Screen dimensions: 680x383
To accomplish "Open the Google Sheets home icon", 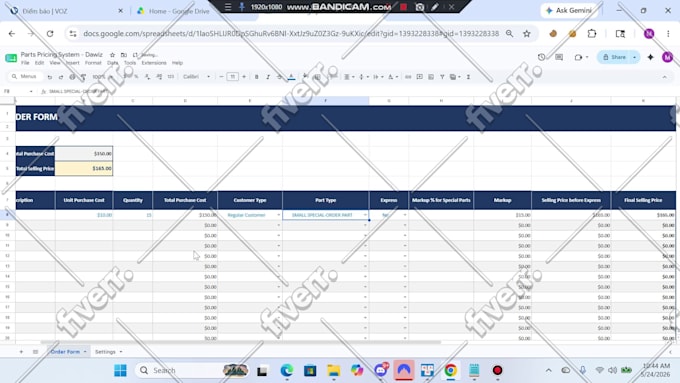I will pyautogui.click(x=11, y=58).
